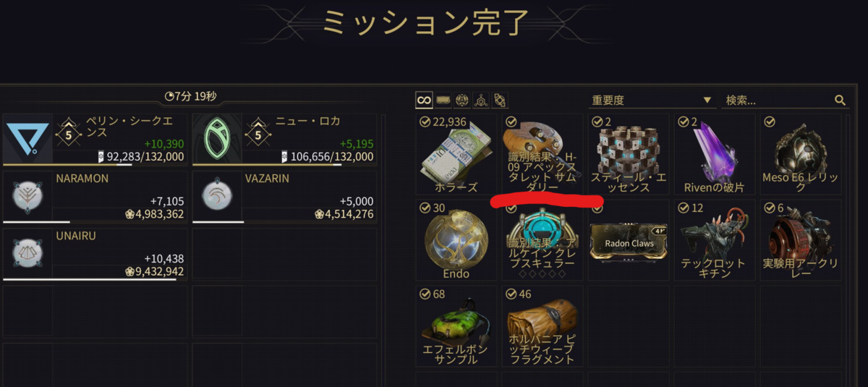Select the infinity 'All' rewards filter

(424, 100)
